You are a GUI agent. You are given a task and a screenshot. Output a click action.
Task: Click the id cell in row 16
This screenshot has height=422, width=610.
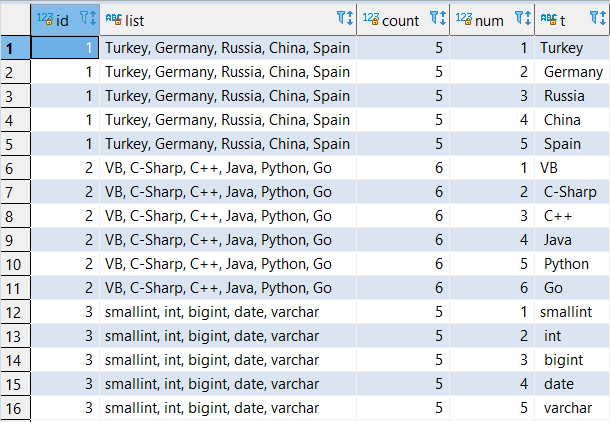pyautogui.click(x=65, y=408)
